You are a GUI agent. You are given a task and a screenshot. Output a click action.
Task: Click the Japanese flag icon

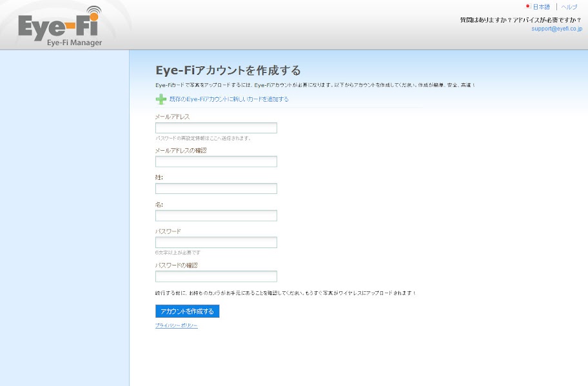point(528,7)
